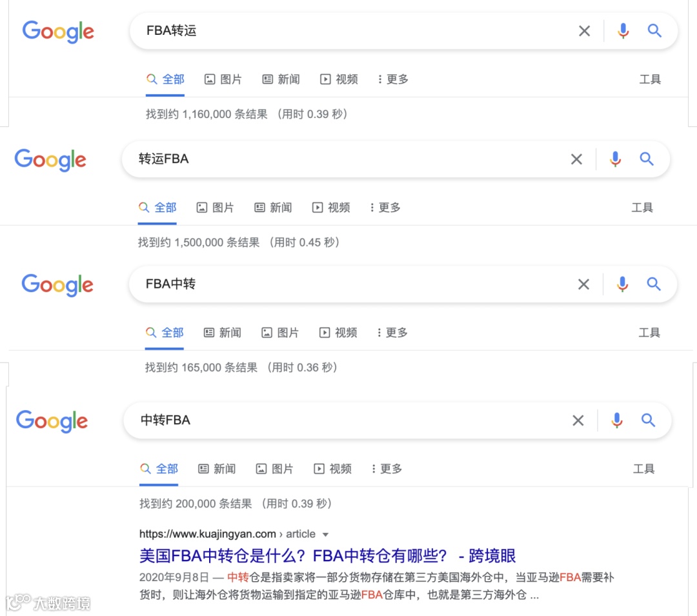Click the Google logo next to the 中转FBA search

coord(52,422)
